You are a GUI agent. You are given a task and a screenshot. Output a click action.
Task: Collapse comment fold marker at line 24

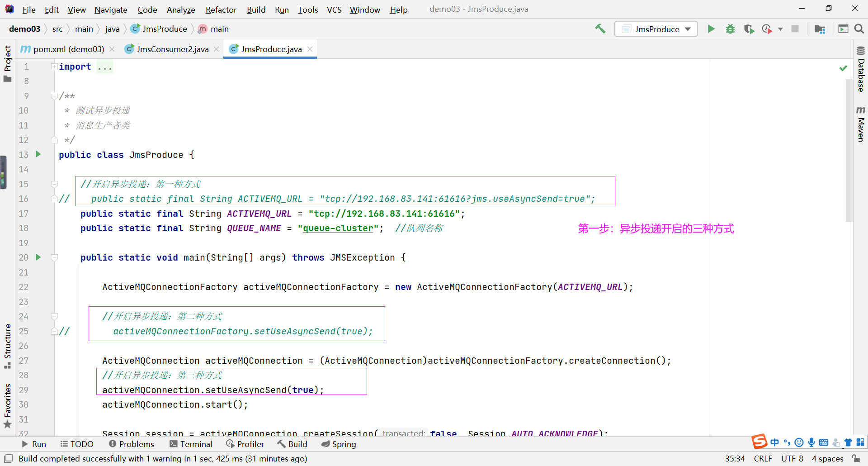(x=54, y=316)
